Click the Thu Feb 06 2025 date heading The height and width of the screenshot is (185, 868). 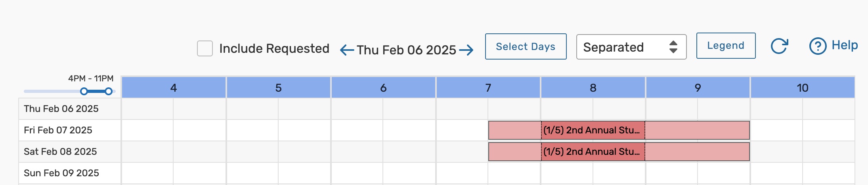pos(406,50)
